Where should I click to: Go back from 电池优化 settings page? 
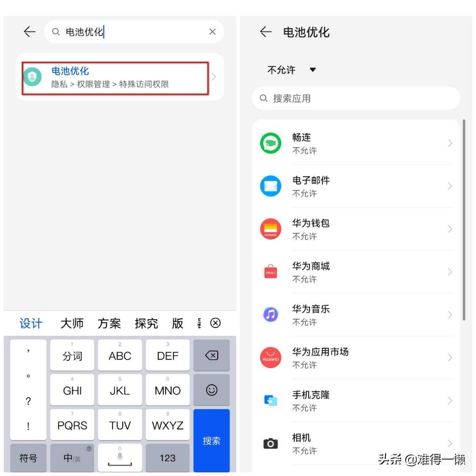point(266,32)
